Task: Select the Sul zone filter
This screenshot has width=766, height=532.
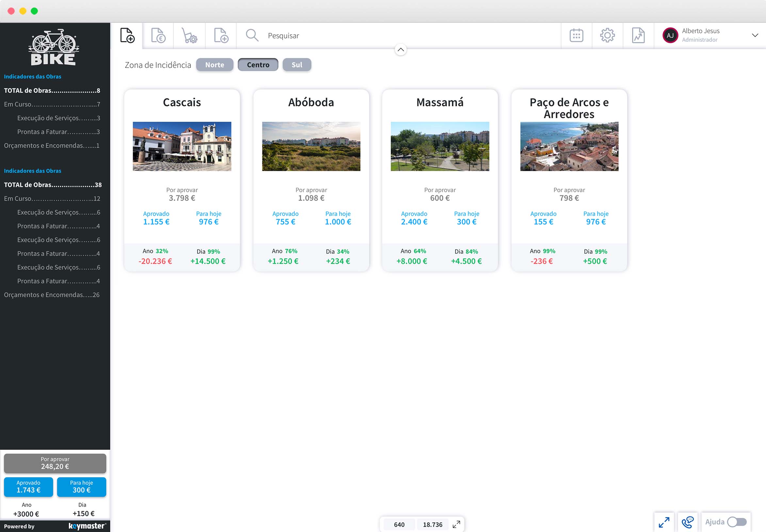Action: pos(297,65)
